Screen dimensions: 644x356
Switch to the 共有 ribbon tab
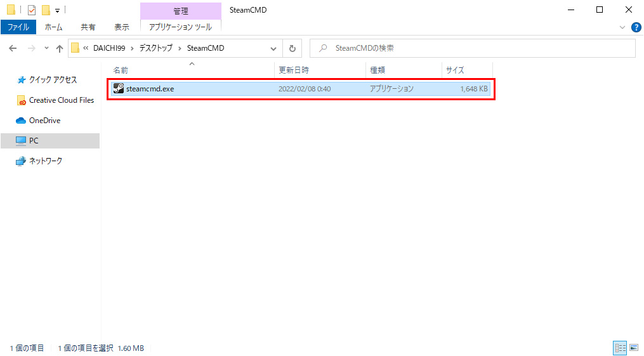point(88,27)
